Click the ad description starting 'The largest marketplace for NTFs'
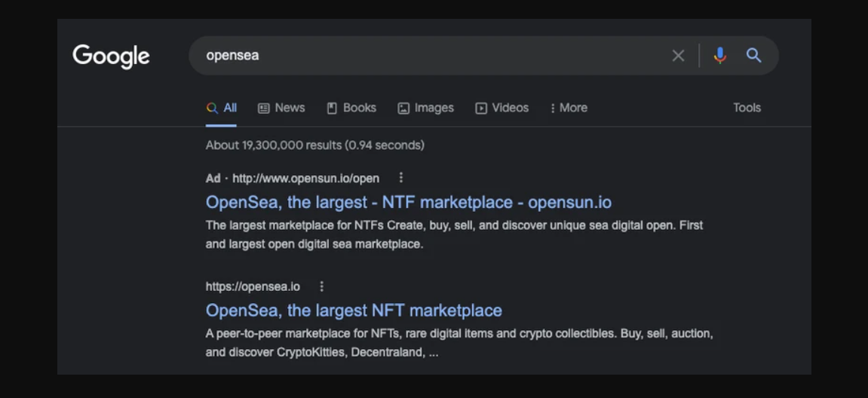 455,234
